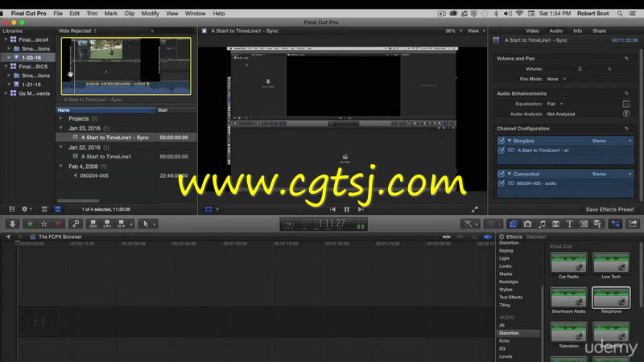Open the Mark menu
644x362 pixels.
tap(111, 14)
